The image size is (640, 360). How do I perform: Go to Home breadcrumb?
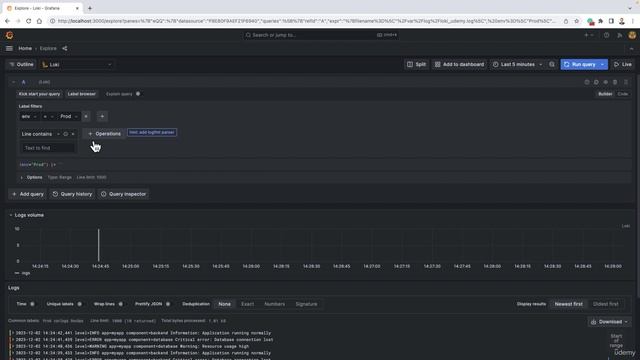(x=25, y=48)
